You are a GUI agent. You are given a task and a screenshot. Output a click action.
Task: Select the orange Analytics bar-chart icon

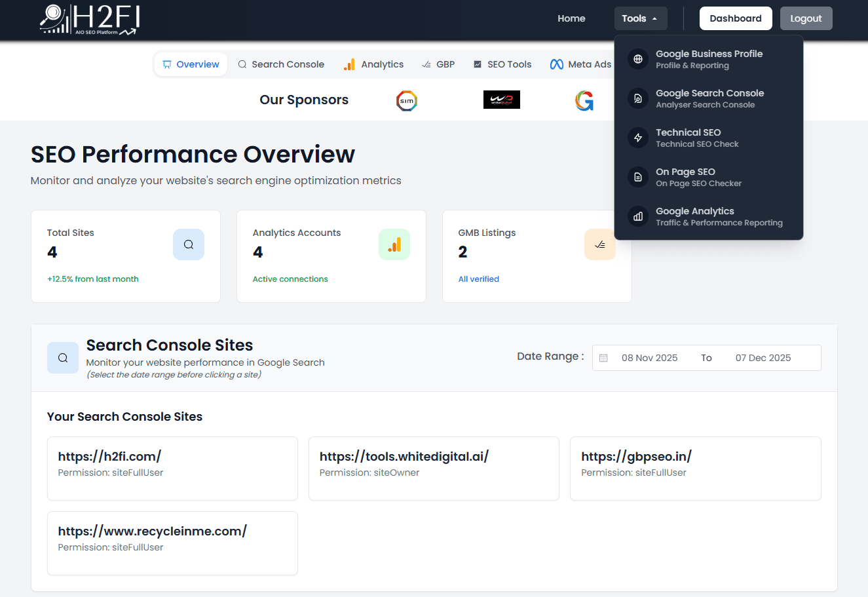click(394, 244)
